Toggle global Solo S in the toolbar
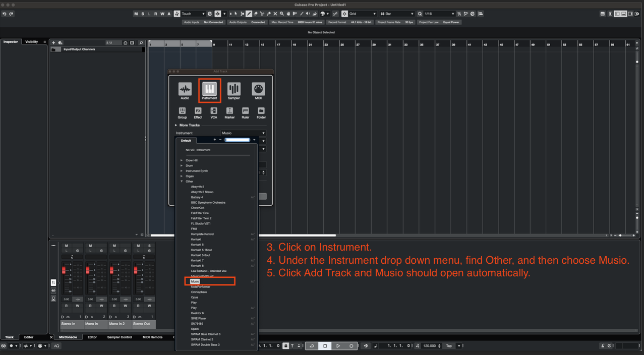 [143, 14]
